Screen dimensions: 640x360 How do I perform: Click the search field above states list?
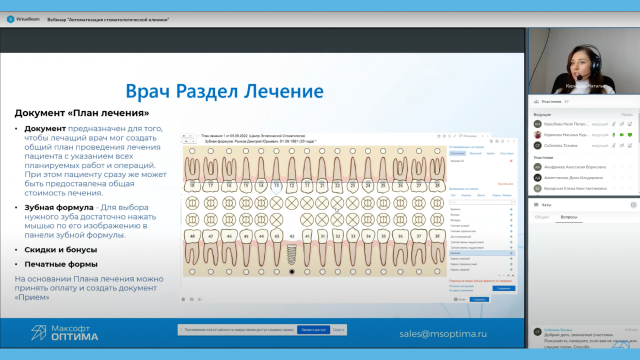point(480,202)
